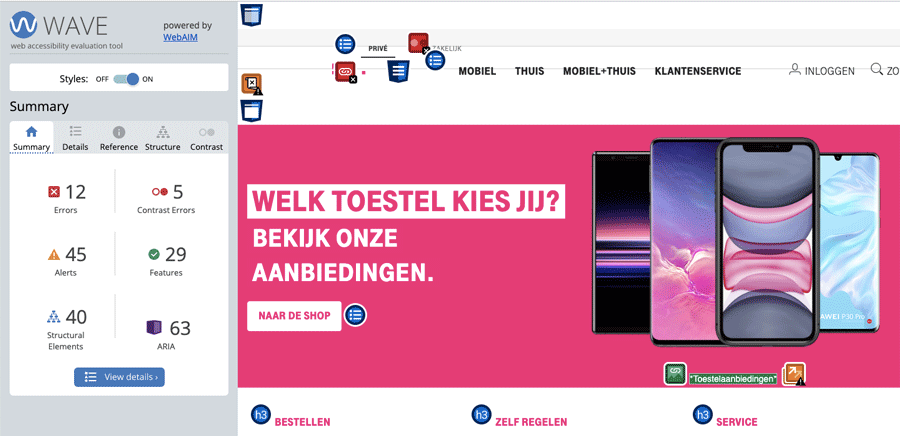The height and width of the screenshot is (436, 900).
Task: Click the INLOGGEN link
Action: tap(822, 71)
